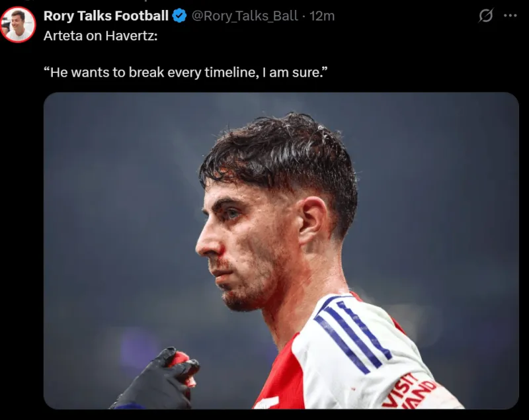The image size is (529, 420).
Task: Click the player's ear in the photo
Action: [x=312, y=222]
